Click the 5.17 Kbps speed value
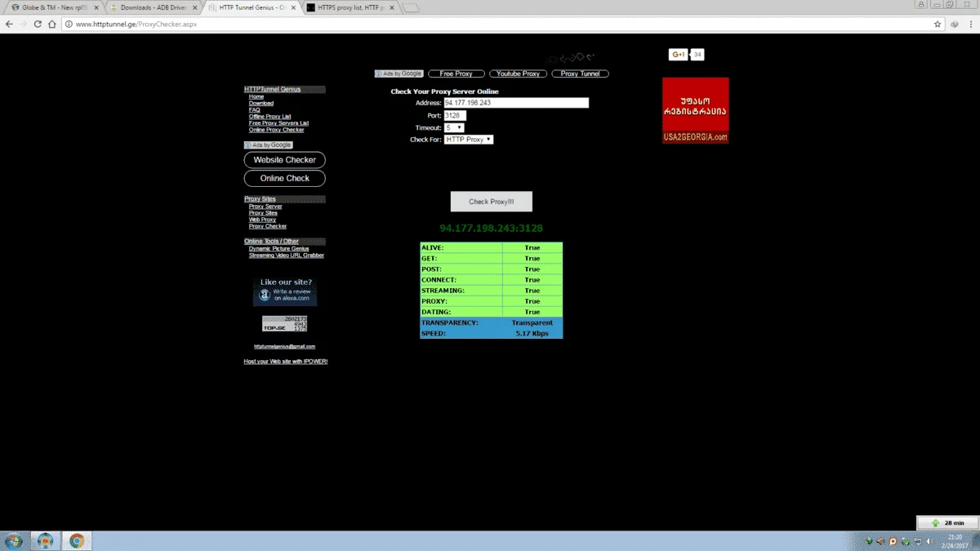The image size is (980, 551). click(532, 333)
